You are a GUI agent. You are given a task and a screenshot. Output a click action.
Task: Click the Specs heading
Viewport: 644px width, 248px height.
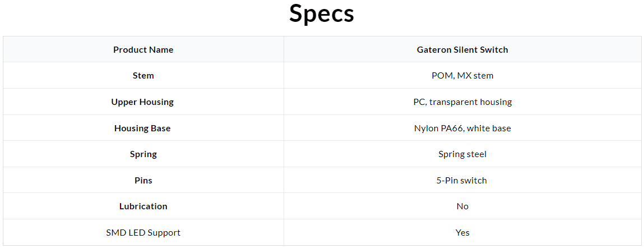coord(322,14)
